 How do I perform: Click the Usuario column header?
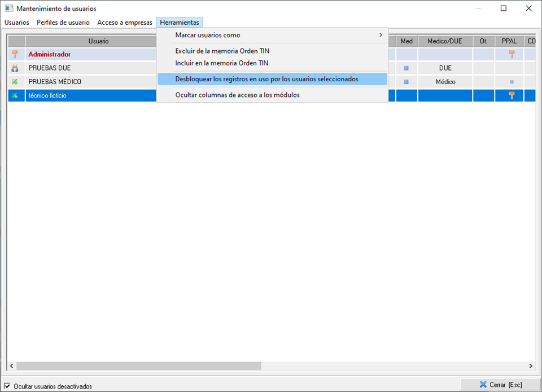(x=98, y=41)
